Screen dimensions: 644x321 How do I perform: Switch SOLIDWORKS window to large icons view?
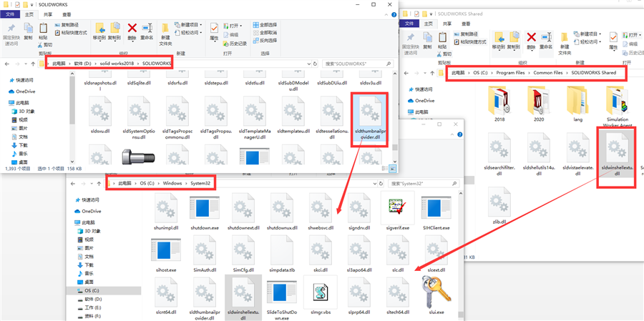[393, 168]
